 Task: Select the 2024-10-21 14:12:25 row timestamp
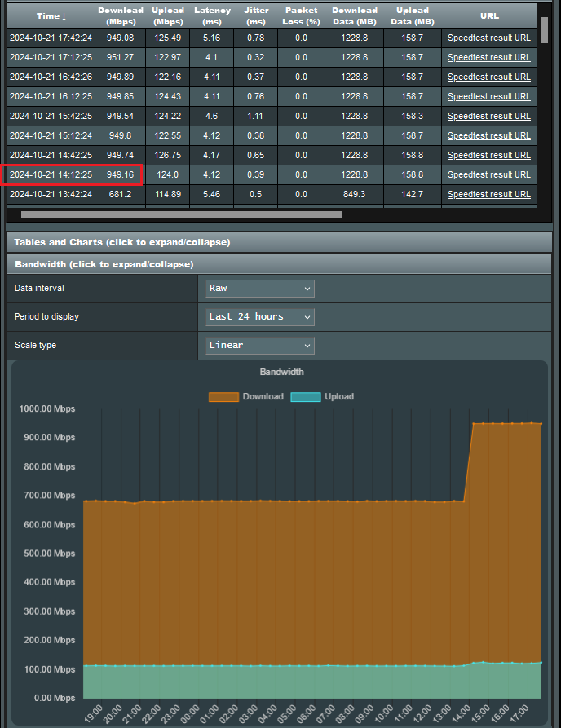click(51, 174)
